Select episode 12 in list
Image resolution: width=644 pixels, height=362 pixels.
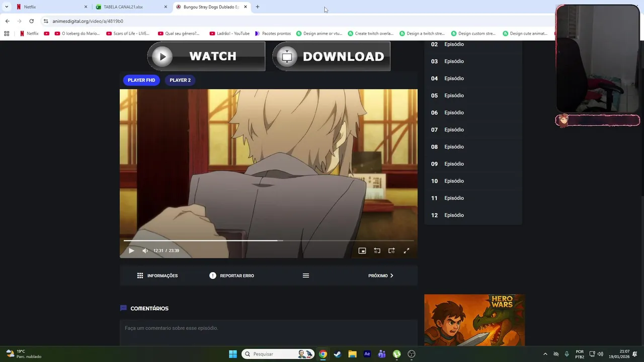click(473, 215)
